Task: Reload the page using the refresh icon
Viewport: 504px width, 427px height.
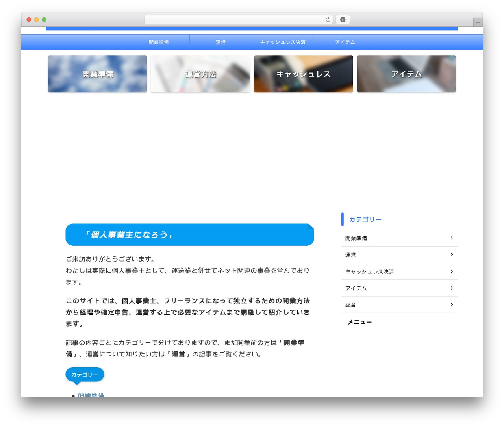Action: 328,20
